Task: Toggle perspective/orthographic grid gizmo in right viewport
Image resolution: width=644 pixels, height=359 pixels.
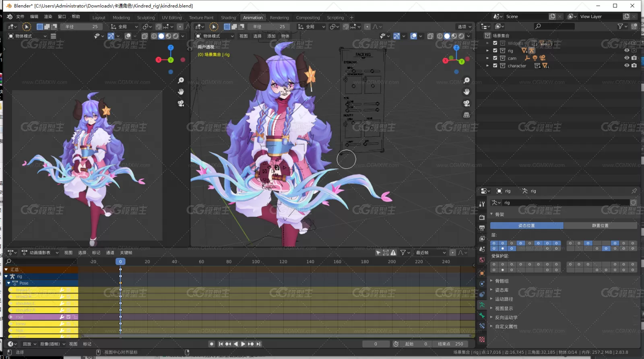Action: coord(466,115)
